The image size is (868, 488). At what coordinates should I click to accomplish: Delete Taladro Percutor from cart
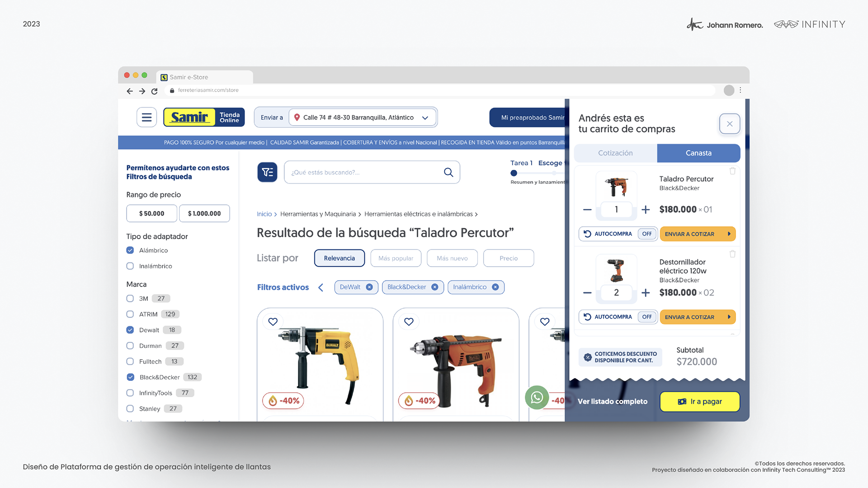click(x=732, y=171)
